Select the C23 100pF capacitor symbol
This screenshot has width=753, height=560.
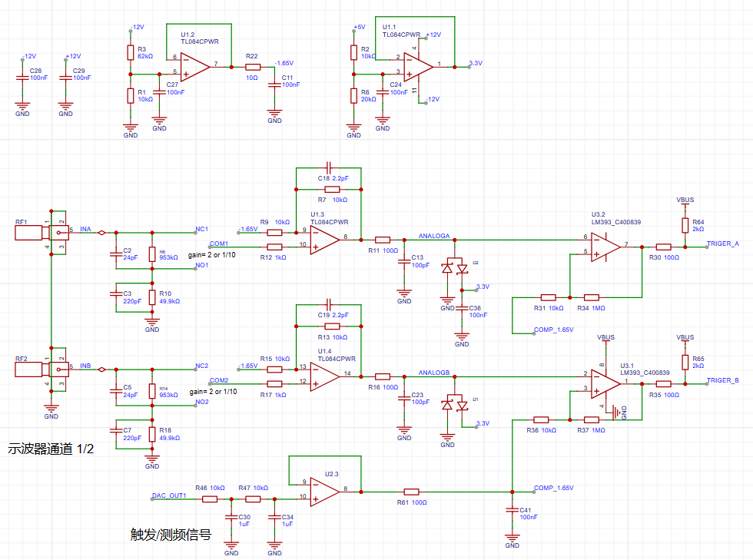tap(404, 398)
